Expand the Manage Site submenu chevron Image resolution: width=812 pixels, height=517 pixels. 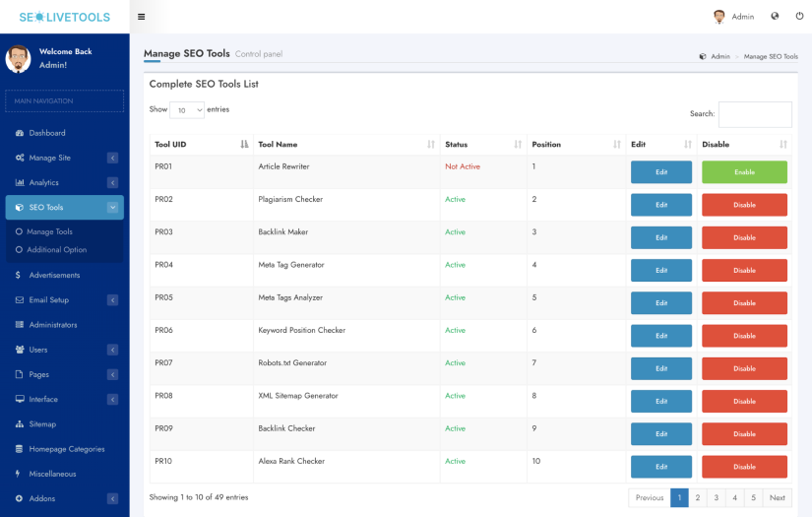(x=113, y=158)
